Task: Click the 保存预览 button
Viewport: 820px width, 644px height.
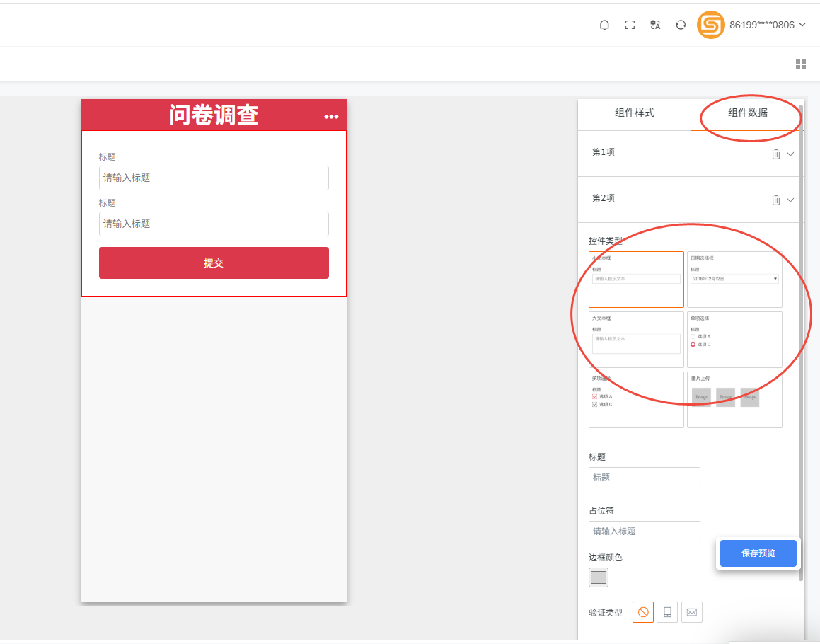Action: [x=758, y=553]
